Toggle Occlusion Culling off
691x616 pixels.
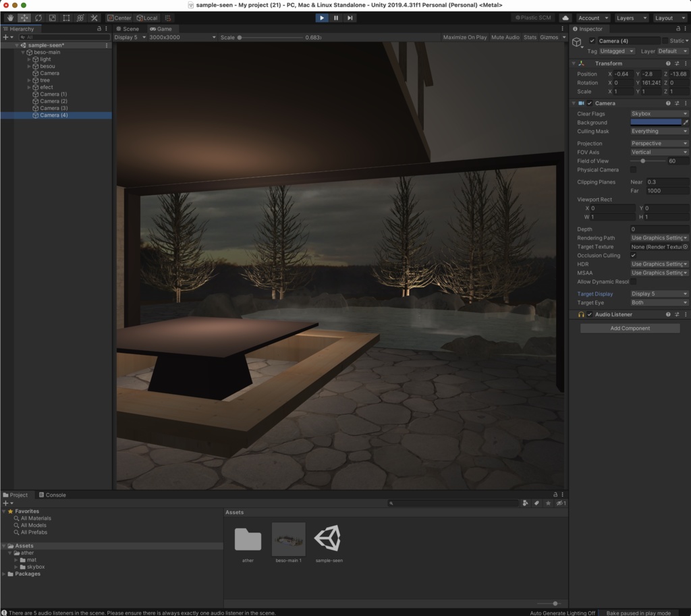(633, 255)
